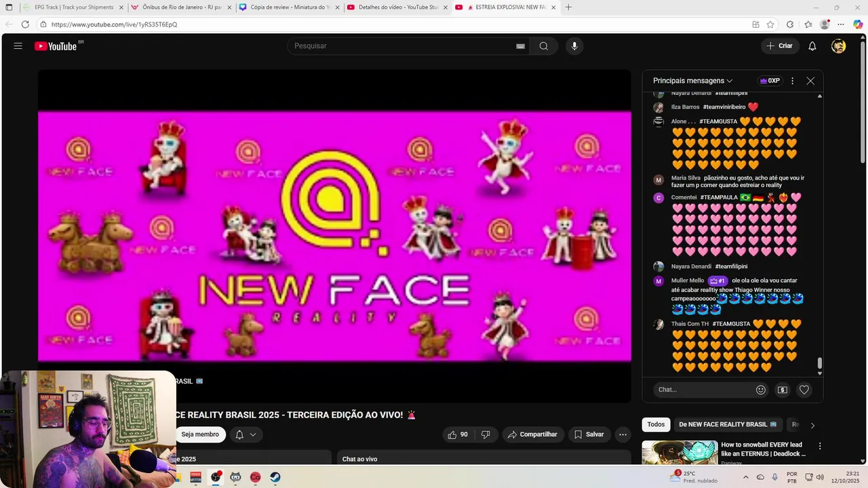Click the chat message input field
This screenshot has height=488, width=868.
[x=704, y=390]
